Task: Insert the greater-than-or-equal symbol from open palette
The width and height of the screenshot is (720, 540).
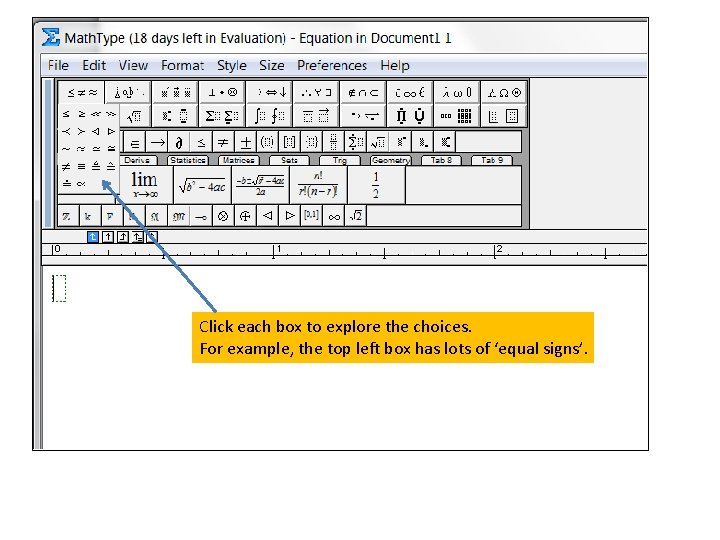Action: point(82,114)
